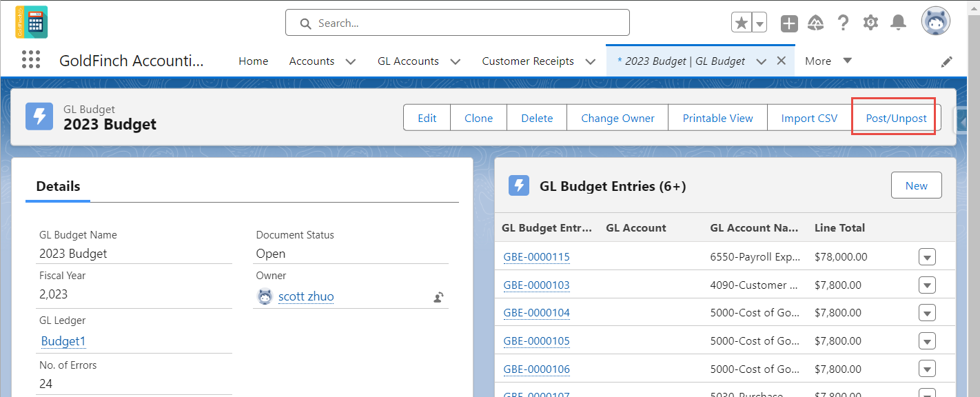Open Trailhead guidance icon
Screen dimensions: 980x397
tap(816, 23)
